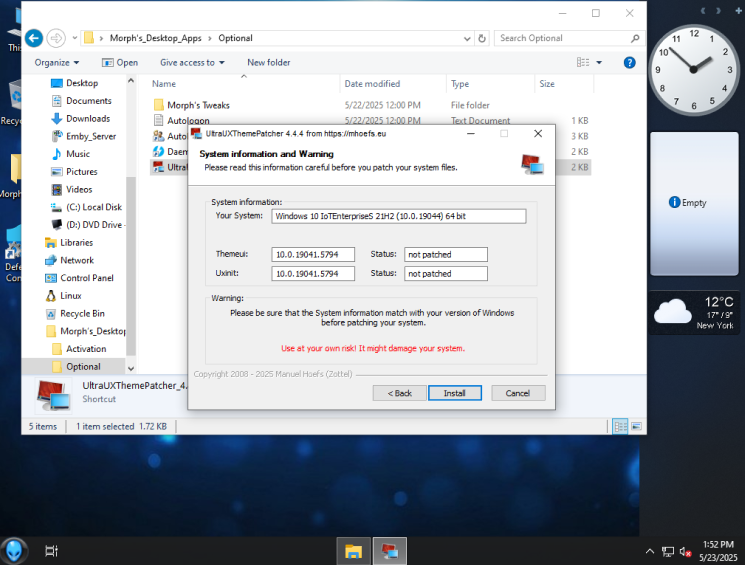The height and width of the screenshot is (565, 745).
Task: Open Pictures in the navigation pane
Action: click(x=81, y=172)
